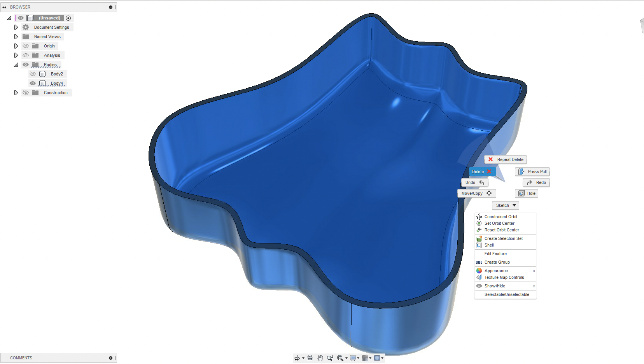Click the Press Pull button
Screen dimensions: 644x364
click(x=532, y=171)
